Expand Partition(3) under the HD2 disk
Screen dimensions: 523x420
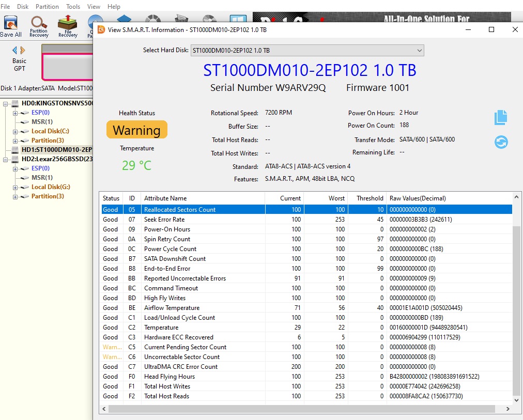pos(15,197)
